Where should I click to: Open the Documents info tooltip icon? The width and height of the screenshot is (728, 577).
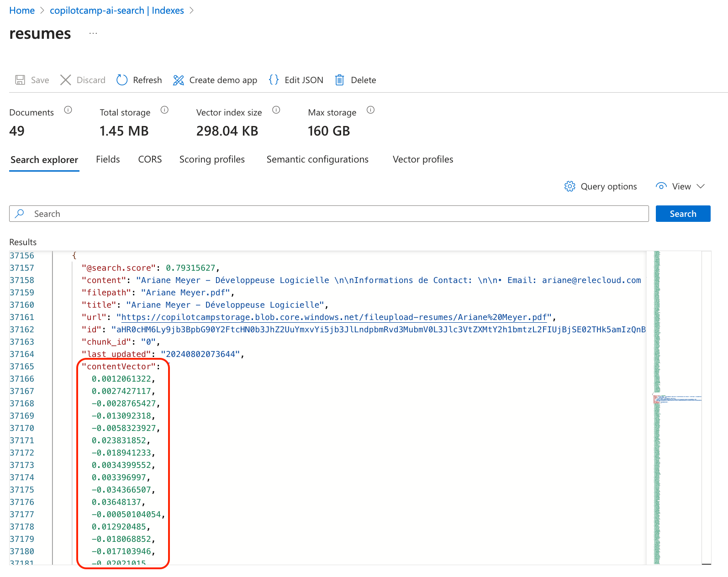pos(68,110)
